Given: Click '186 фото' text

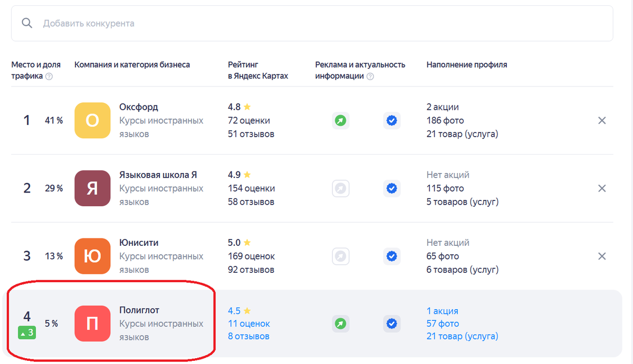Looking at the screenshot, I should point(445,120).
